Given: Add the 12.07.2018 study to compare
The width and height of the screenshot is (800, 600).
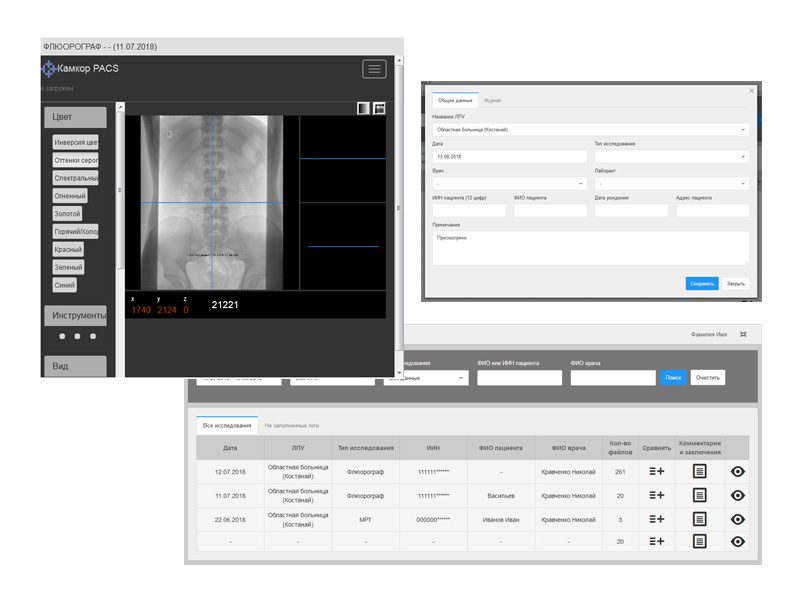Looking at the screenshot, I should click(656, 470).
